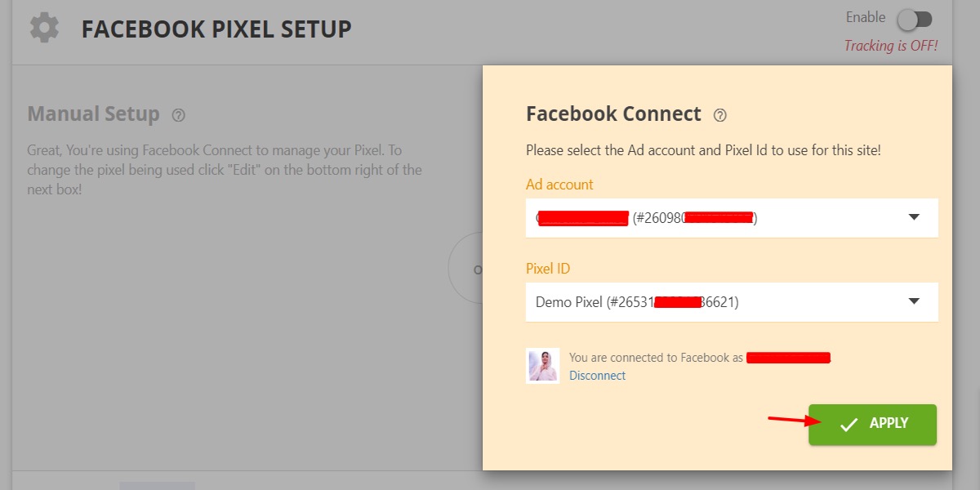
Task: Click the connected Facebook profile picture
Action: (x=543, y=366)
